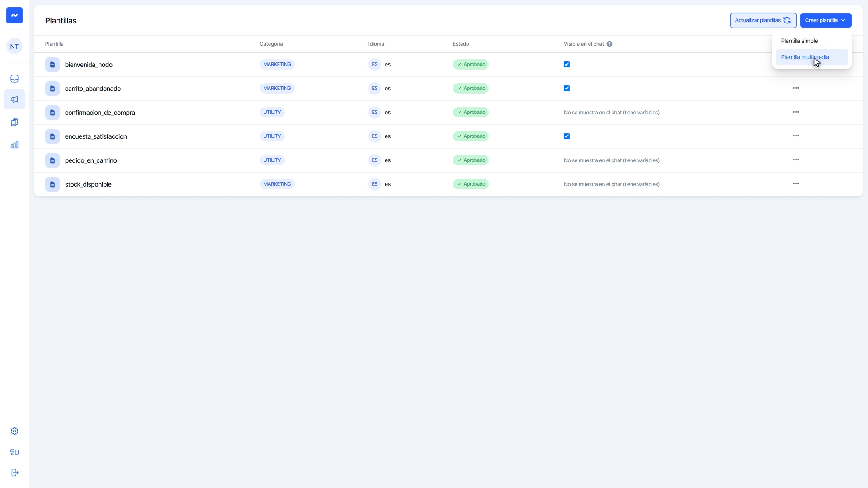Click the document icon for carrito_abandonado
Screen dimensions: 868x488
(x=52, y=89)
